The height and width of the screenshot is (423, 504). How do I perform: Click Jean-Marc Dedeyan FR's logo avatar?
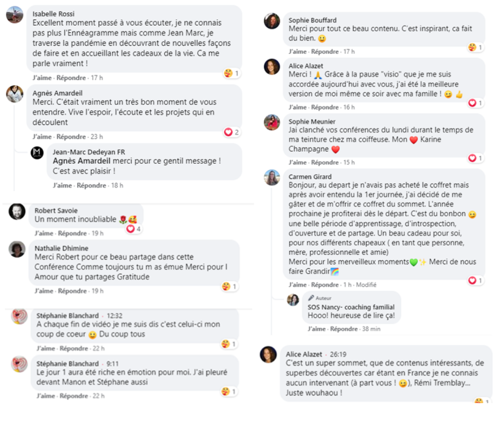pos(37,152)
